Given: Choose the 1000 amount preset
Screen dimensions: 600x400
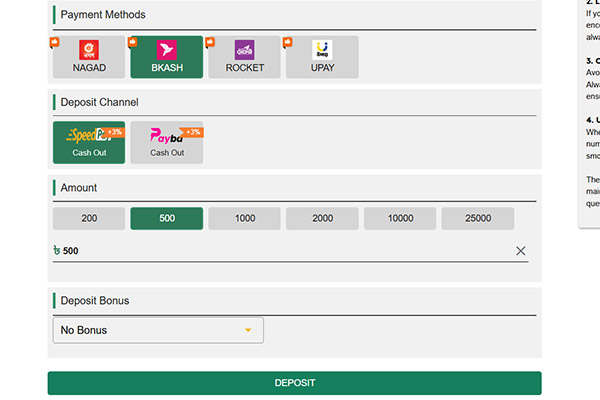Looking at the screenshot, I should click(x=244, y=218).
